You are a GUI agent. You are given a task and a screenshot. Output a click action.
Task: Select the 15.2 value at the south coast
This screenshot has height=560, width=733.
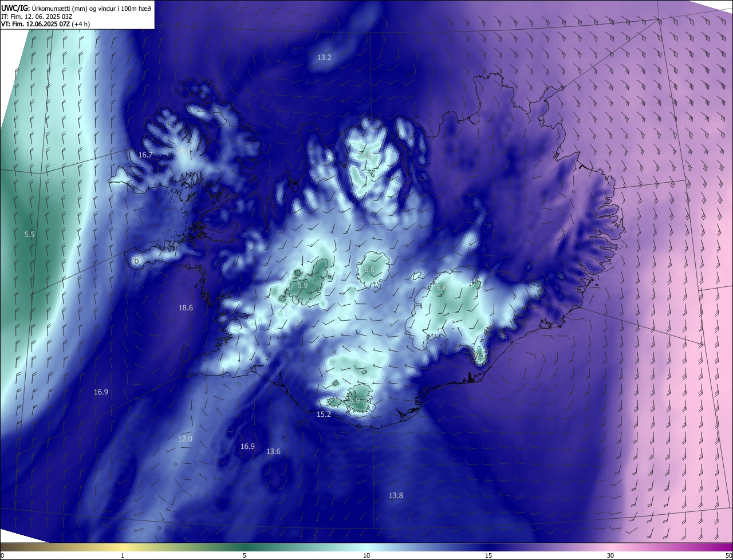pos(324,414)
